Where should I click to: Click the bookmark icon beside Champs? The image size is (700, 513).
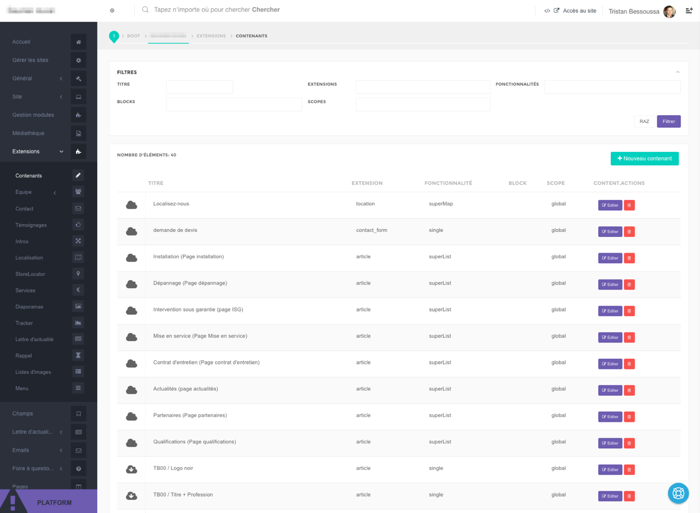tap(78, 414)
